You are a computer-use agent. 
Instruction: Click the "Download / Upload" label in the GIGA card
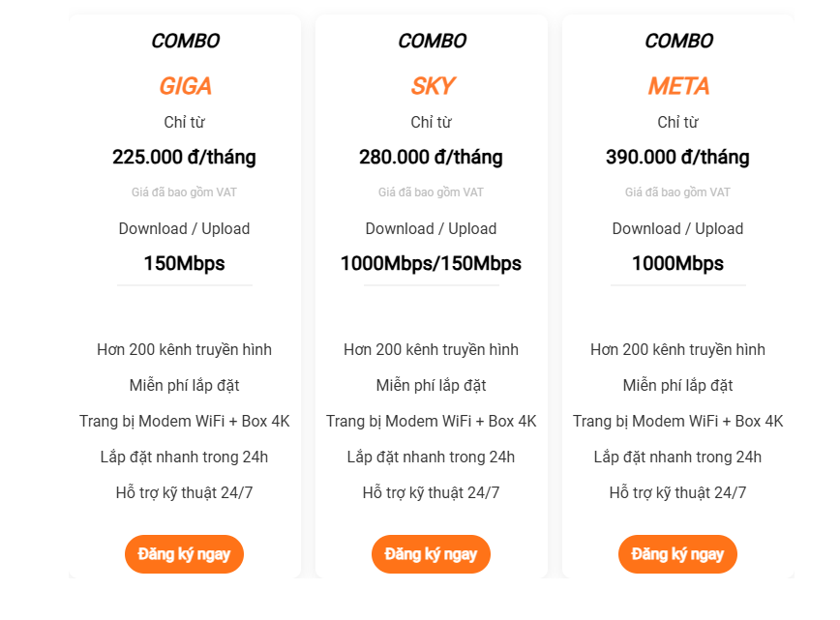(184, 228)
